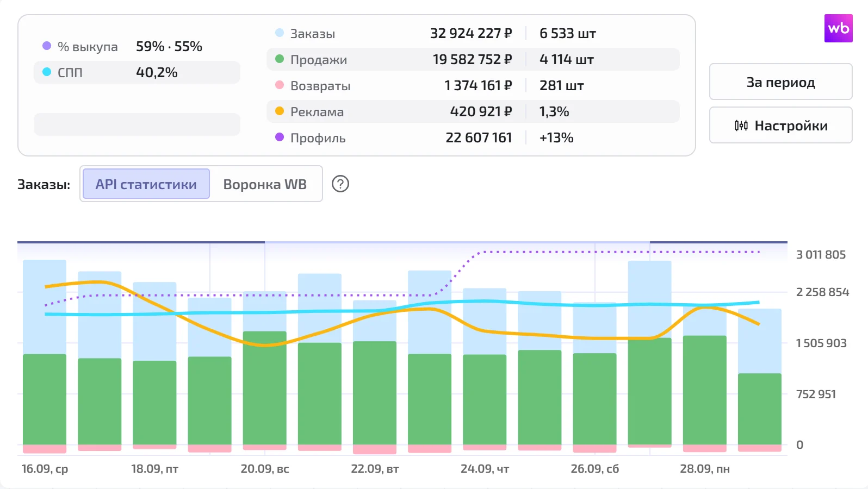
Task: Toggle the СПП legend label
Action: [x=70, y=72]
